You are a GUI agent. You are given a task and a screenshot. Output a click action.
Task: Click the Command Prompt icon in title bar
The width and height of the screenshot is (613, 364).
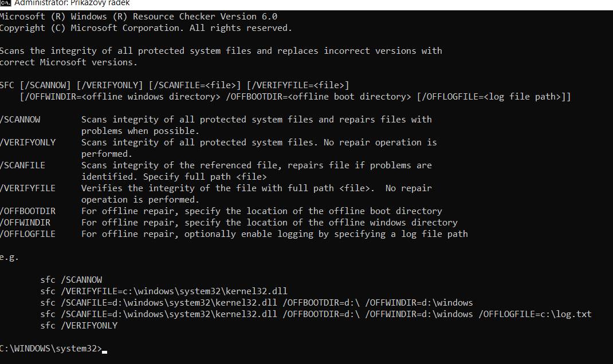[x=5, y=3]
